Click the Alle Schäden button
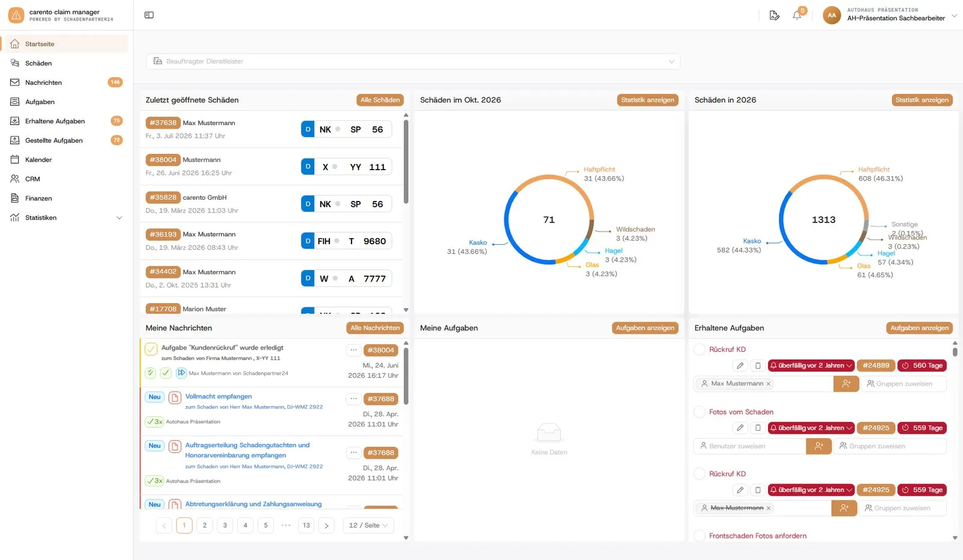 tap(380, 100)
